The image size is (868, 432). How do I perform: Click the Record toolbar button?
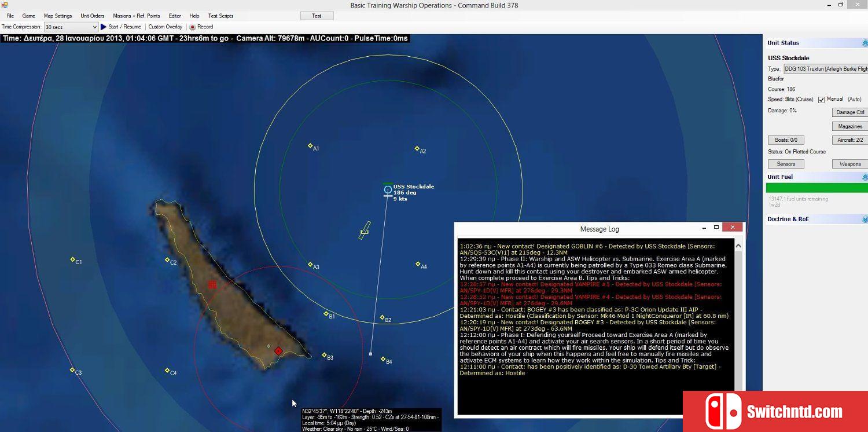click(x=201, y=27)
